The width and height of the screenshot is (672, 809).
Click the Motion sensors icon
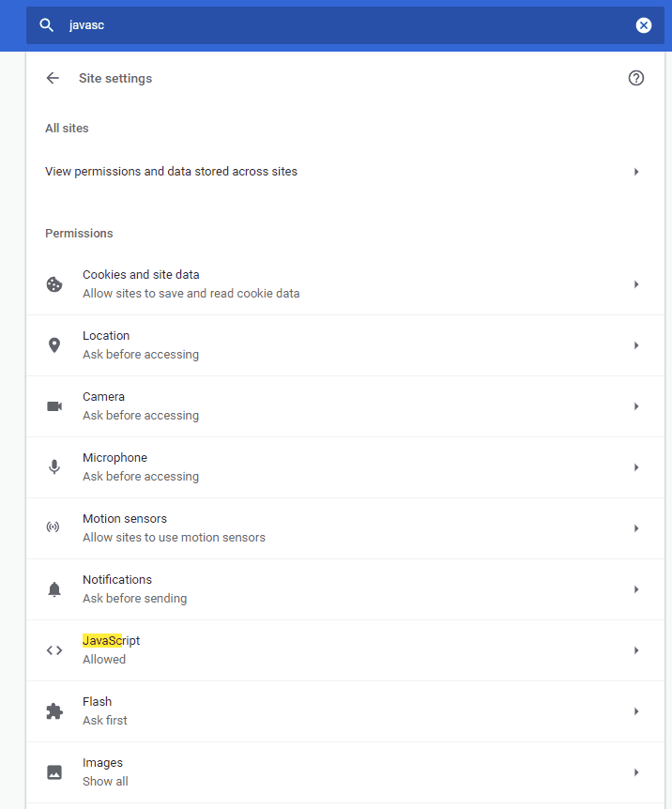pyautogui.click(x=54, y=528)
